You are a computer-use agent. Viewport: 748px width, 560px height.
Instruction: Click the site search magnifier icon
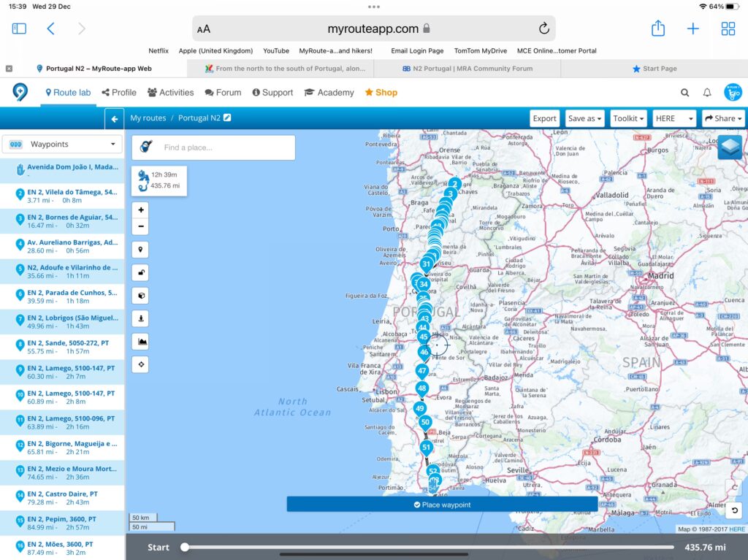[684, 93]
